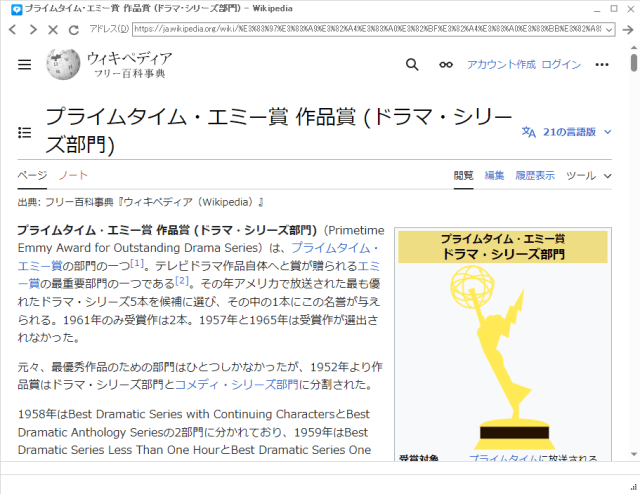Expand the ツール dropdown menu
The image size is (640, 494).
(589, 176)
